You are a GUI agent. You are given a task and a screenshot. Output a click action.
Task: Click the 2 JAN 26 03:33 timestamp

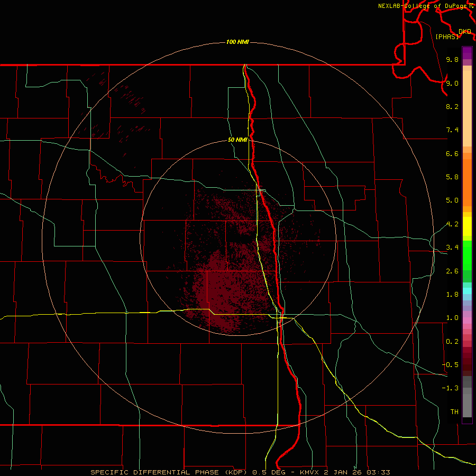[356, 472]
